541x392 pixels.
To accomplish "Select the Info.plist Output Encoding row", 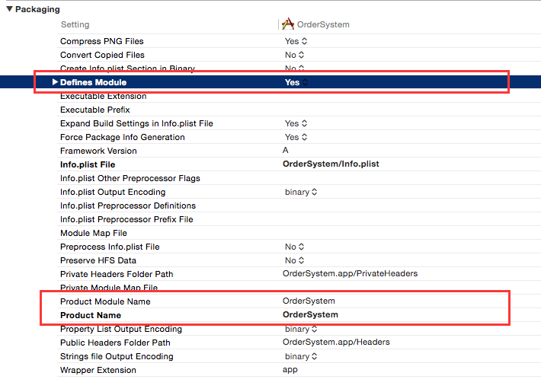I will (299, 192).
